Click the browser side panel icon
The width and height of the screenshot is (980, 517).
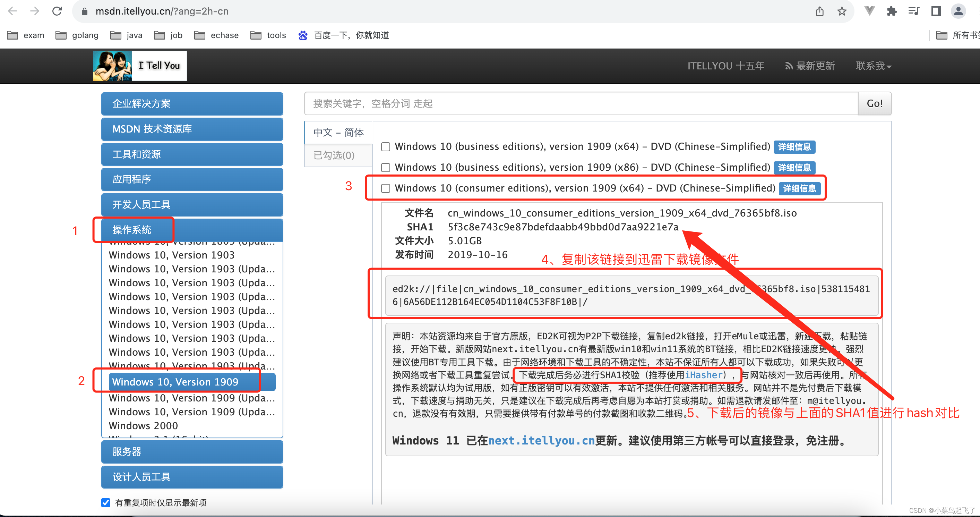coord(936,11)
